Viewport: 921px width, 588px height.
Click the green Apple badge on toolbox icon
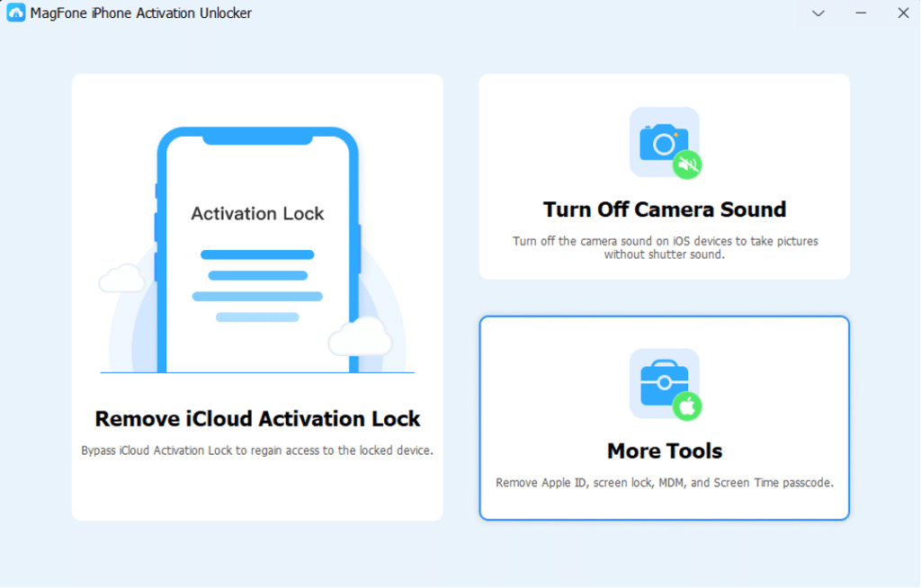(688, 405)
